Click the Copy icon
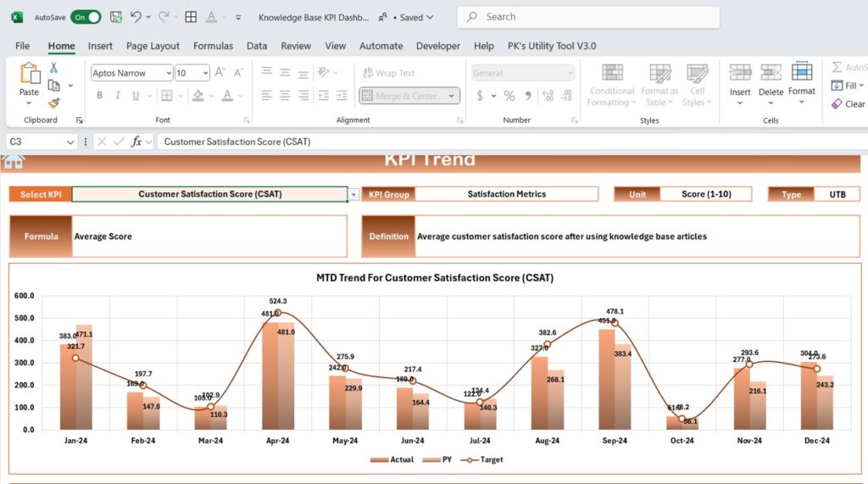Viewport: 868px width, 484px height. [x=53, y=86]
